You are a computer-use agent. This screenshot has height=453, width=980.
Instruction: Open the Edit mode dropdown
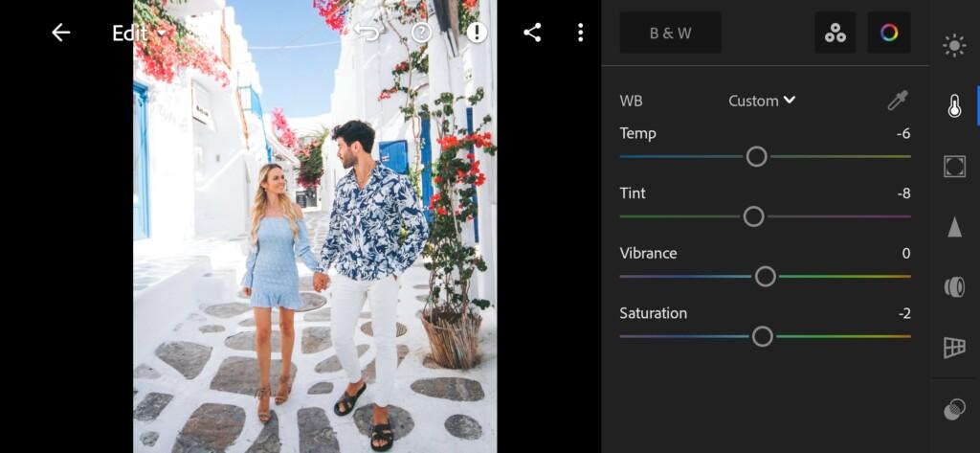click(x=139, y=34)
